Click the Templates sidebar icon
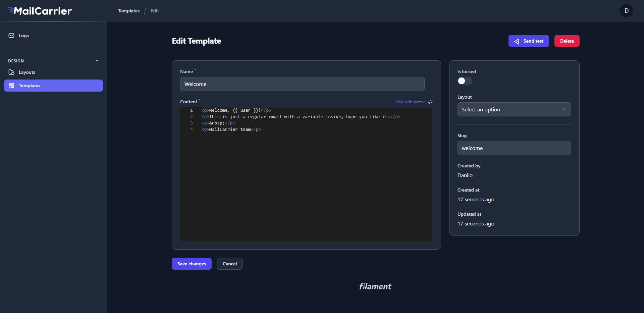 pos(11,86)
